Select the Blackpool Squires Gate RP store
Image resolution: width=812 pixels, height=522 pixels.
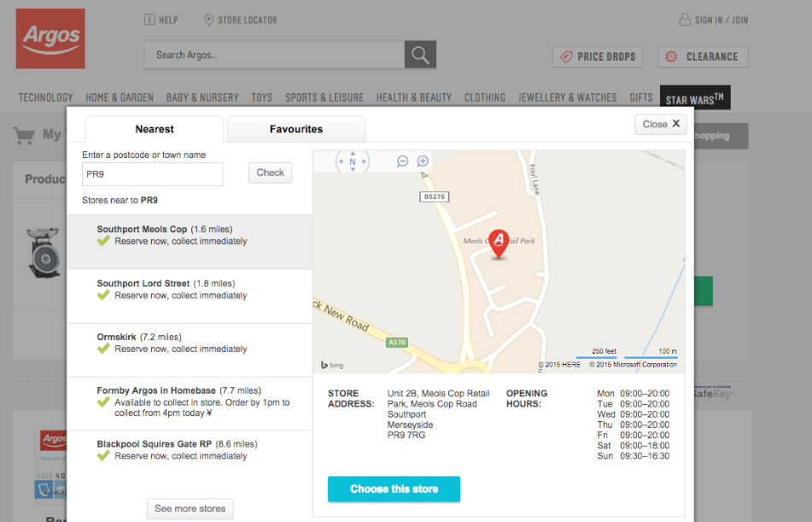click(x=190, y=457)
